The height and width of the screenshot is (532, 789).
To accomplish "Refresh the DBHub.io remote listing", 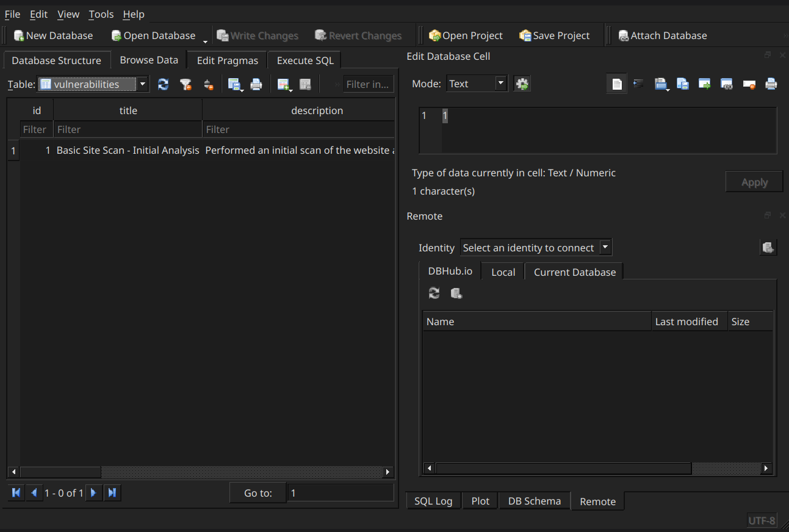I will 434,293.
